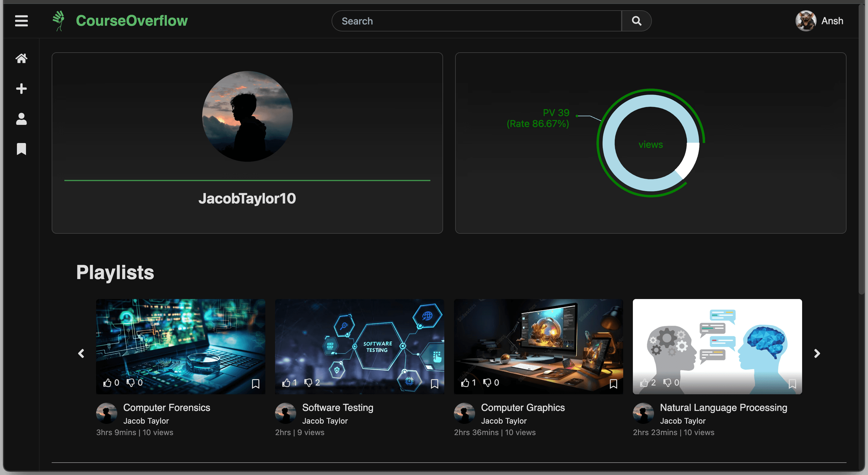
Task: Show next playlists with right arrow
Action: (817, 353)
